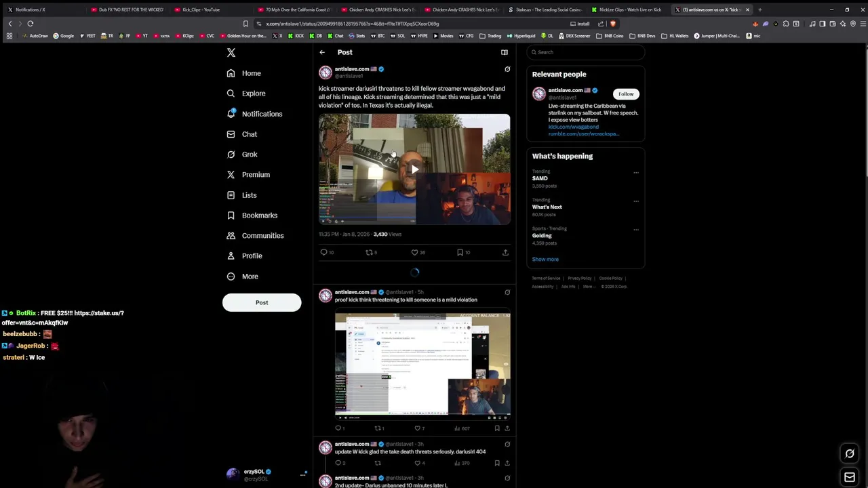Open reader view icon in the Post header
Image resolution: width=868 pixels, height=488 pixels.
click(505, 52)
